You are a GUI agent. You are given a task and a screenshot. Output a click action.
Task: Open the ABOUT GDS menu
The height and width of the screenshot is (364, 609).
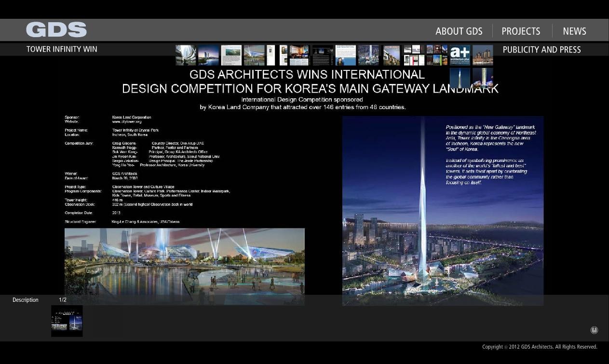coord(459,31)
